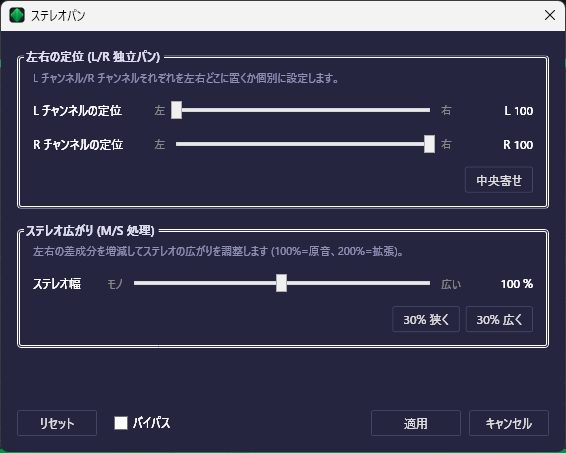The image size is (566, 453).
Task: Click the ステレオ幅 slider handle
Action: [x=282, y=283]
